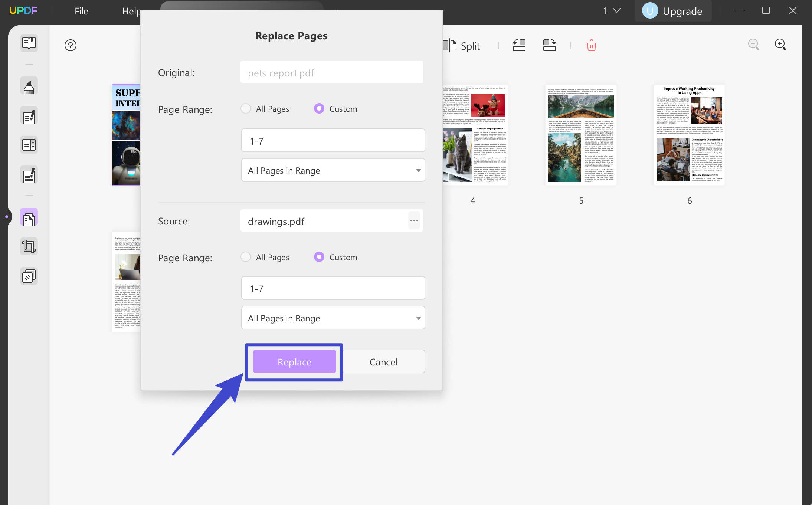
Task: Click the Replace button
Action: pos(294,362)
